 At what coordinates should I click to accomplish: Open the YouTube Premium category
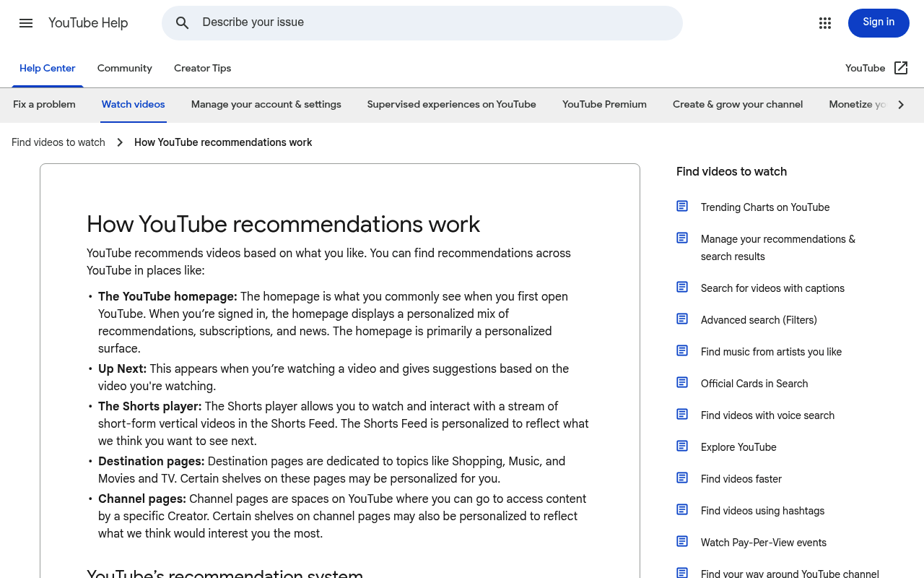tap(605, 104)
